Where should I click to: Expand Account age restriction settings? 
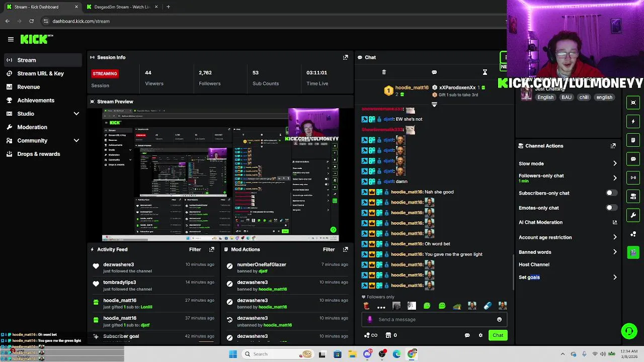click(x=614, y=237)
